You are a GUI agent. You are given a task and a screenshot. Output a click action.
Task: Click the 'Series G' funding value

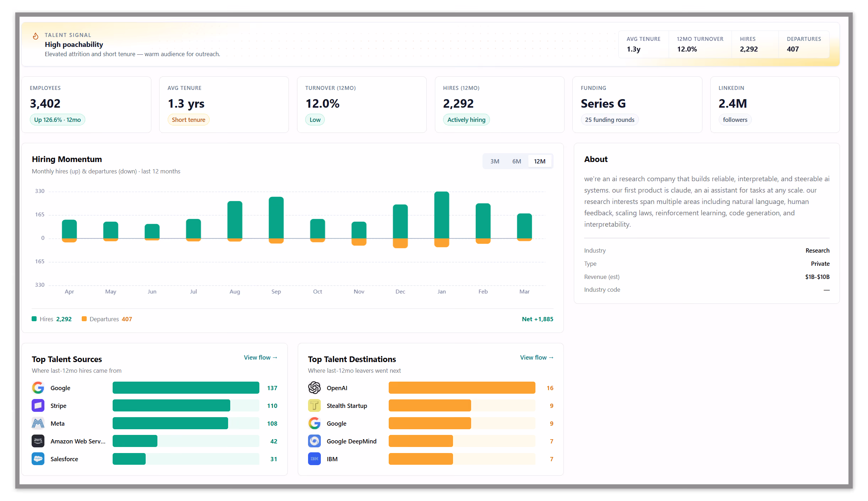tap(603, 103)
